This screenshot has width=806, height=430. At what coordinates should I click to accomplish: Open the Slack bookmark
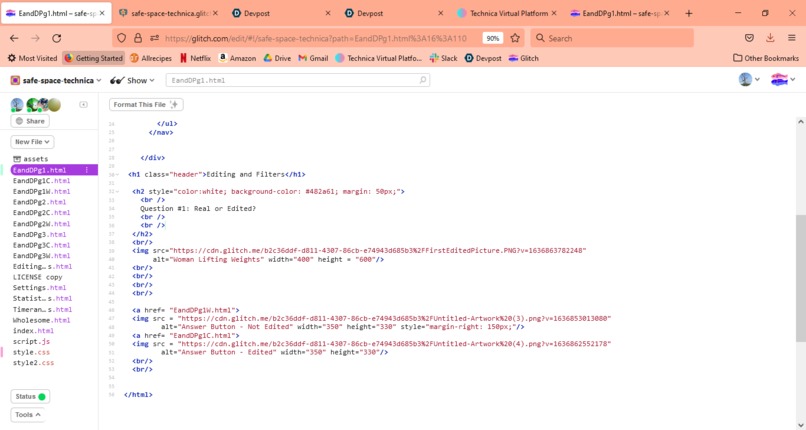(x=444, y=58)
